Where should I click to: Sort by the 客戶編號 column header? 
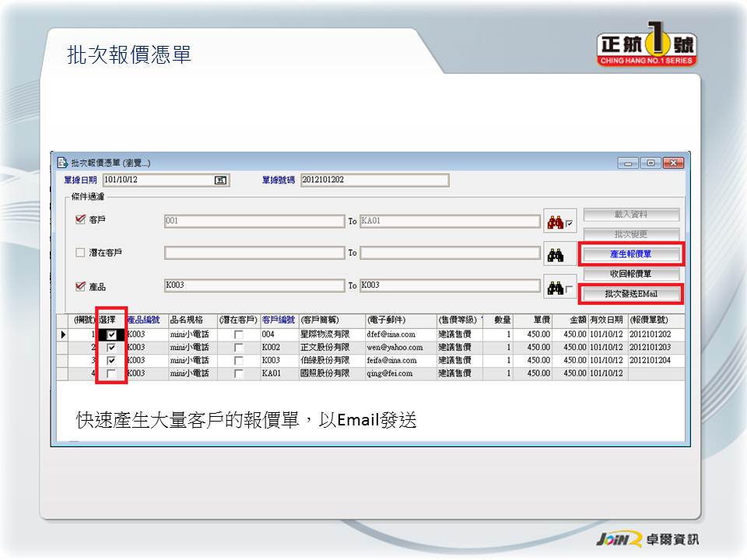click(x=278, y=320)
